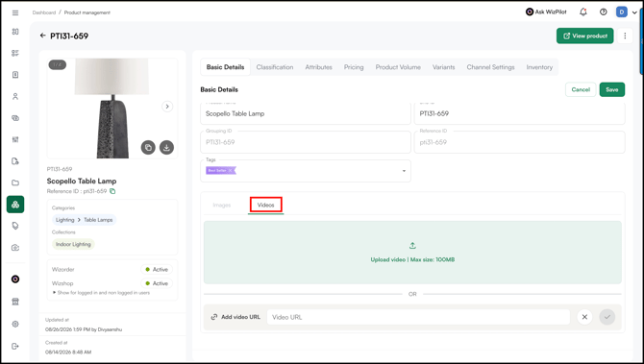Image resolution: width=644 pixels, height=364 pixels.
Task: Open the price tag icon in the sidebar
Action: click(x=15, y=226)
